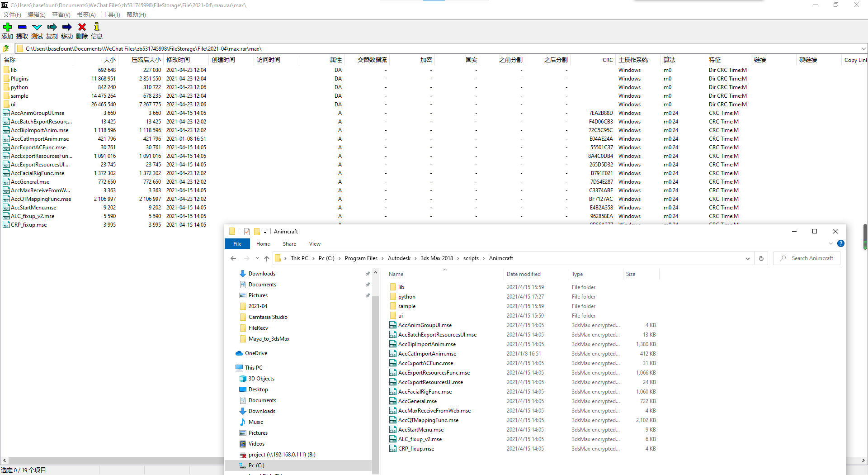Open the 编辑(E) menu in 7-Zip
This screenshot has height=475, width=868.
click(x=37, y=14)
